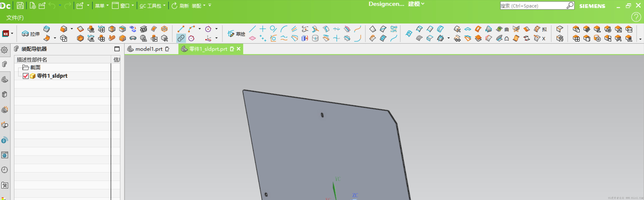Open the 装配 assembly dropdown
This screenshot has height=200, width=644.
[199, 6]
